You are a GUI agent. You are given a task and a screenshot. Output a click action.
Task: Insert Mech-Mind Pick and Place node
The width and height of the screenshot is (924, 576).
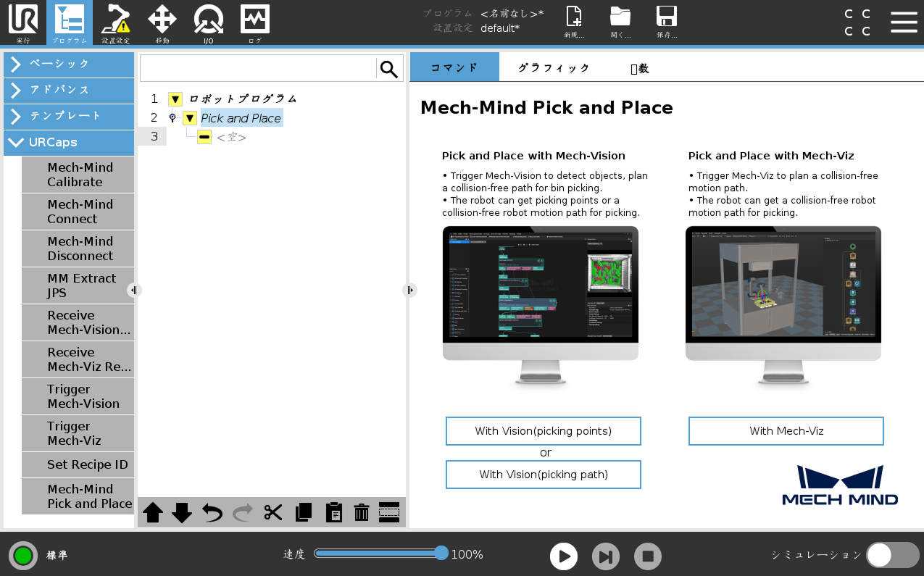pos(78,496)
